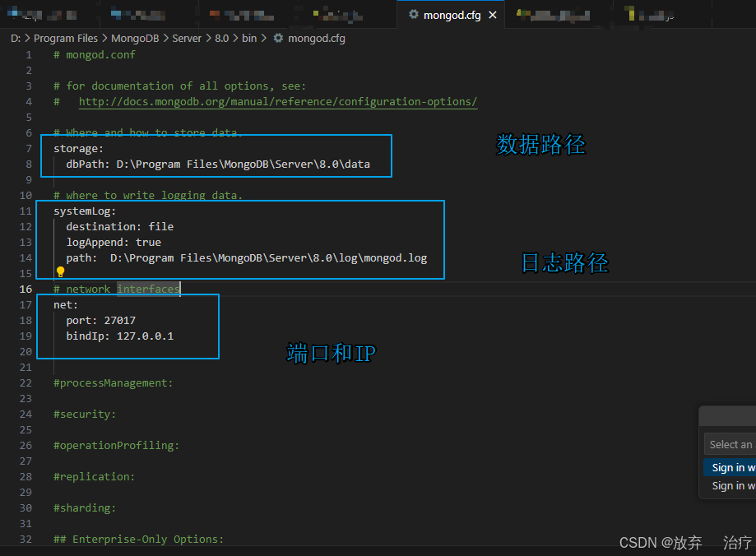This screenshot has height=556, width=756.
Task: Switch to the mongod.cfg editor tab
Action: [x=452, y=15]
